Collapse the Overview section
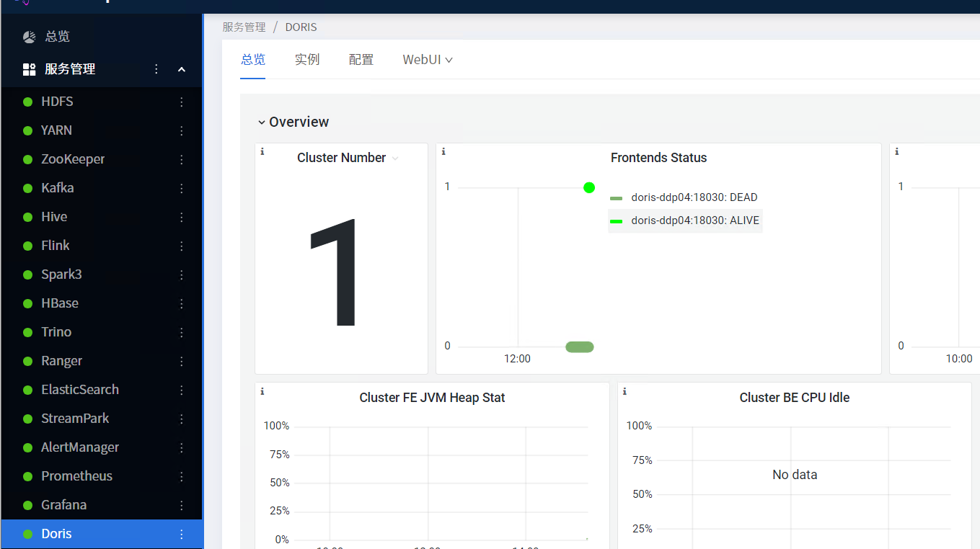 point(293,122)
